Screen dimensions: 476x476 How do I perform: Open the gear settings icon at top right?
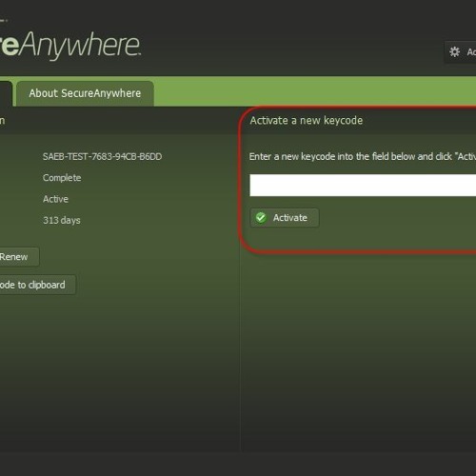pos(454,51)
